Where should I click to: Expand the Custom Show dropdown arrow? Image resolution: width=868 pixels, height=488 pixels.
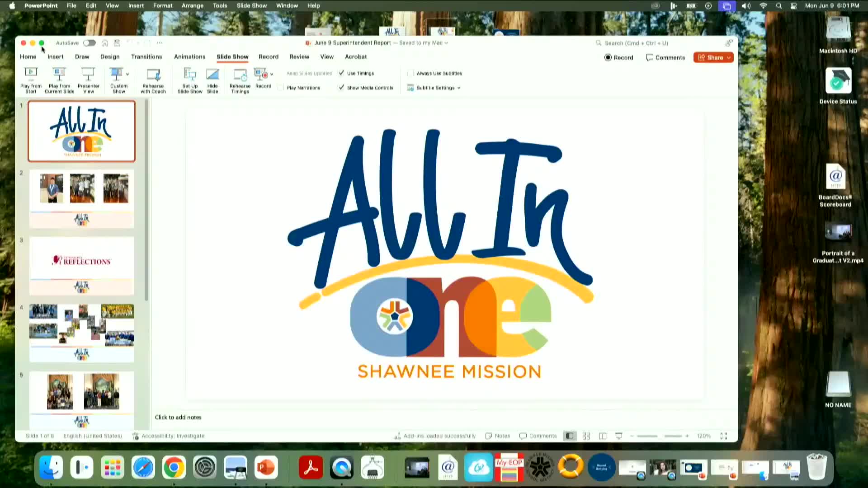[127, 74]
